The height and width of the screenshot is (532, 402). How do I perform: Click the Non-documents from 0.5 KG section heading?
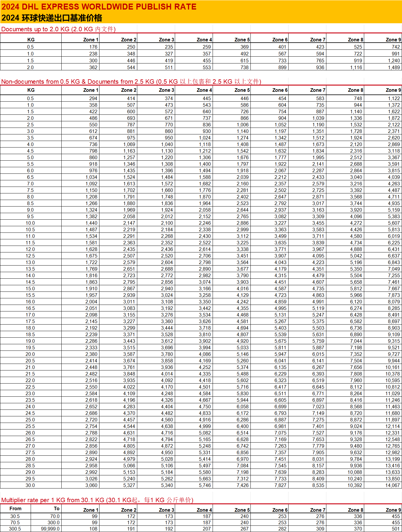click(131, 82)
